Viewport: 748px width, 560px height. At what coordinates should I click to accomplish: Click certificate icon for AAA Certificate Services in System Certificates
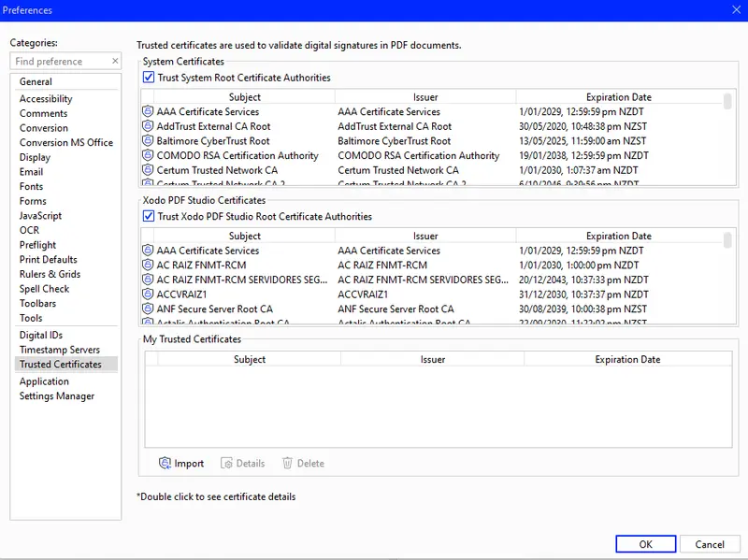tap(148, 111)
